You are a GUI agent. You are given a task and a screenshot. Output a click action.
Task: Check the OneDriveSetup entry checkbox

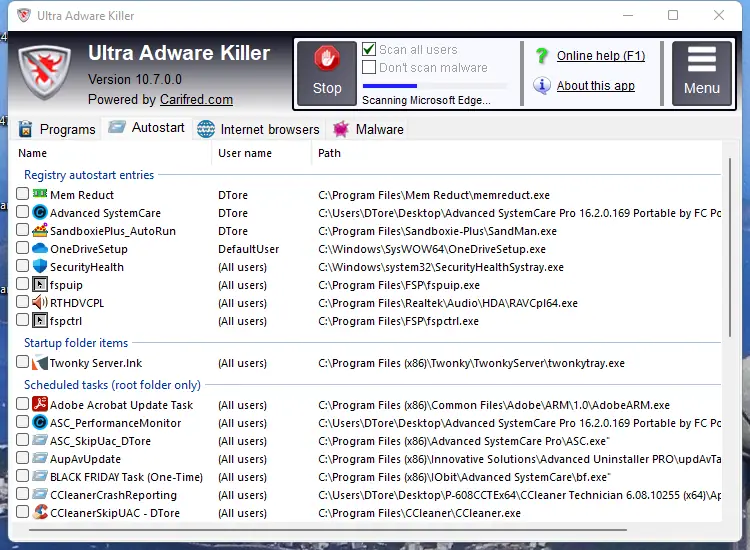[x=22, y=248]
